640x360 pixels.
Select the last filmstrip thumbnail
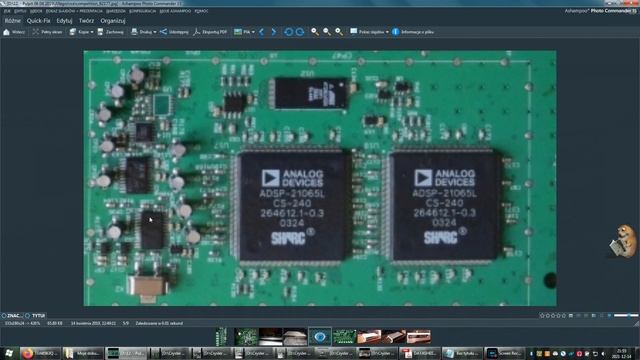click(x=418, y=337)
